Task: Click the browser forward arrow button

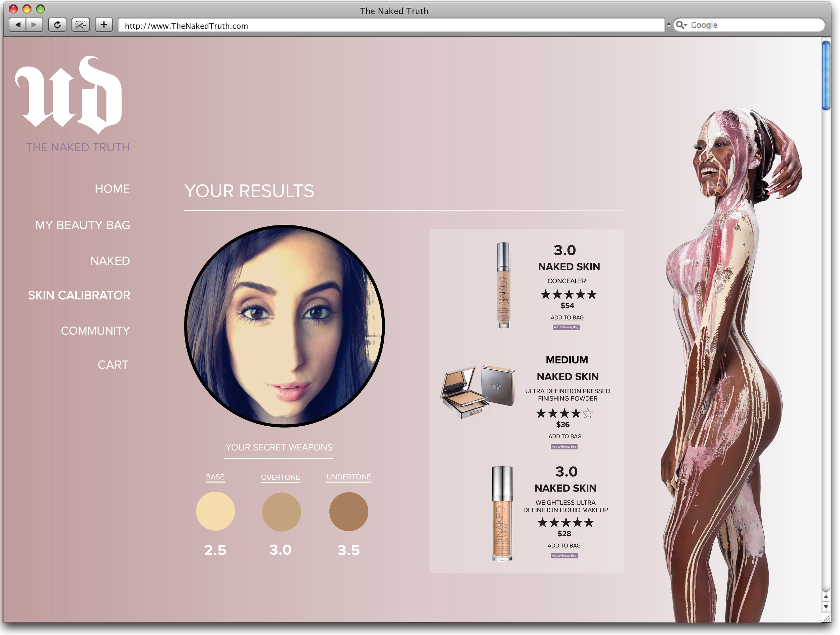Action: coord(34,25)
